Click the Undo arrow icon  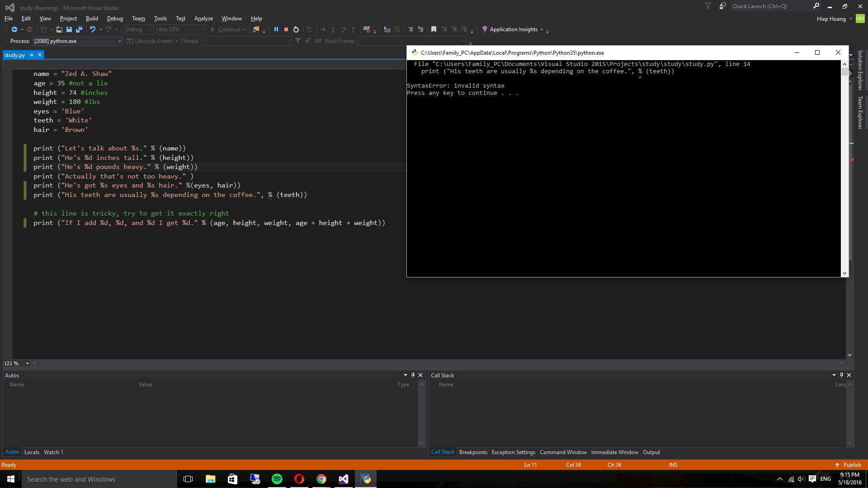click(92, 29)
